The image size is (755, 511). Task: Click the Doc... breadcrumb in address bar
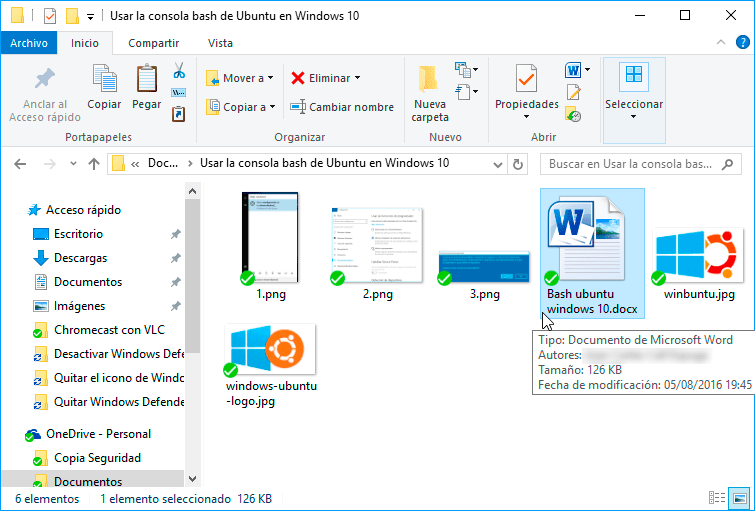coord(163,163)
